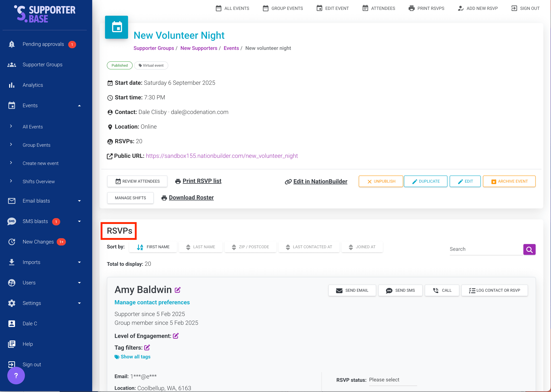This screenshot has height=392, width=551.
Task: Click the Pending approvals bell icon
Action: coord(12,44)
